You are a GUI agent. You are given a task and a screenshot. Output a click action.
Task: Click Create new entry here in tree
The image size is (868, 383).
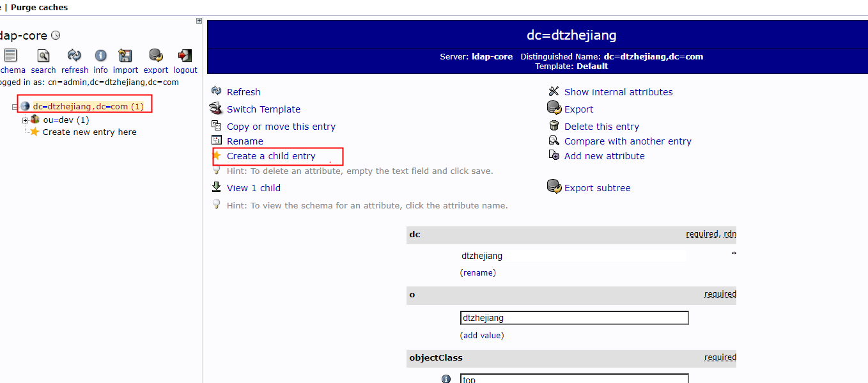click(x=89, y=132)
